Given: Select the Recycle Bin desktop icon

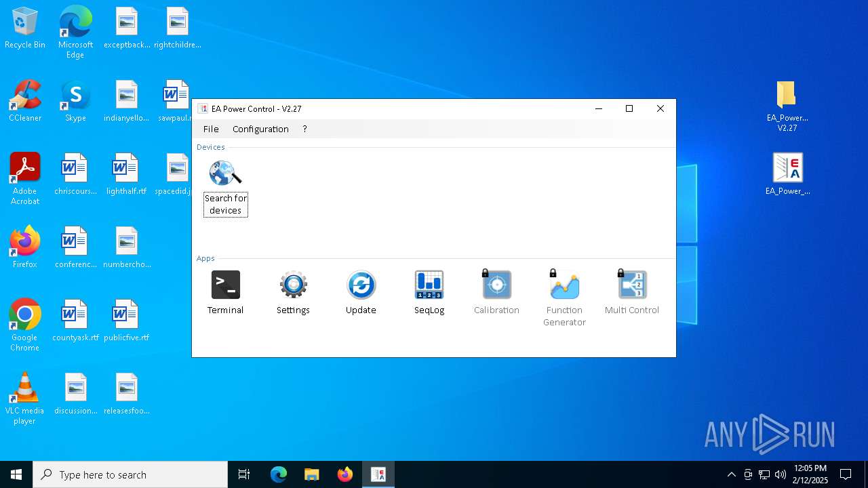Looking at the screenshot, I should (x=25, y=28).
